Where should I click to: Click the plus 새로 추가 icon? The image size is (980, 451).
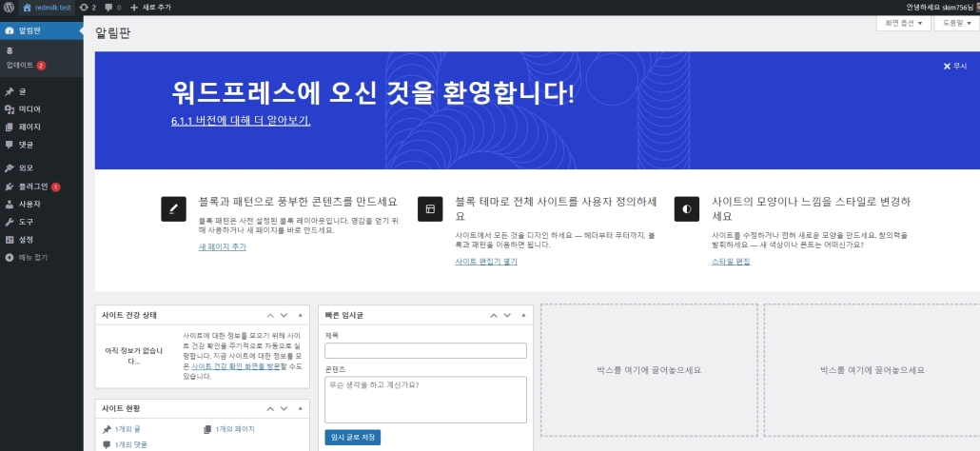[x=134, y=8]
